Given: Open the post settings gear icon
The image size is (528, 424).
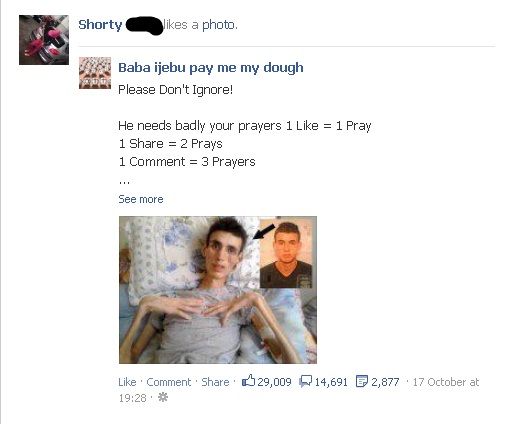Looking at the screenshot, I should coord(163,397).
